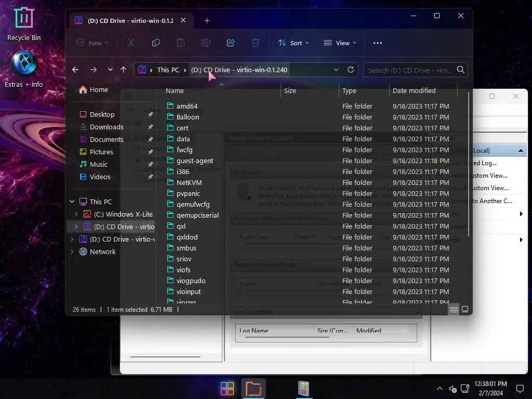Open address bar history dropdown
The height and width of the screenshot is (399, 532).
pyautogui.click(x=336, y=70)
